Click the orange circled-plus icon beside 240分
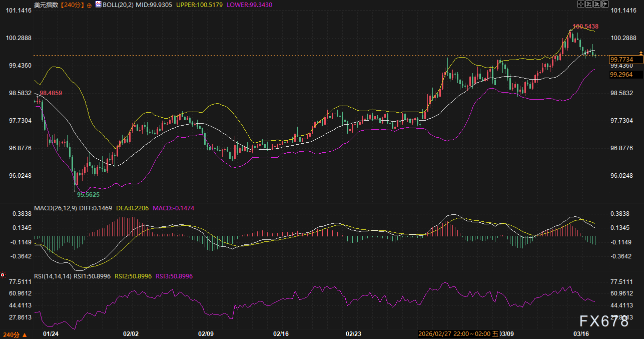 tap(89, 5)
